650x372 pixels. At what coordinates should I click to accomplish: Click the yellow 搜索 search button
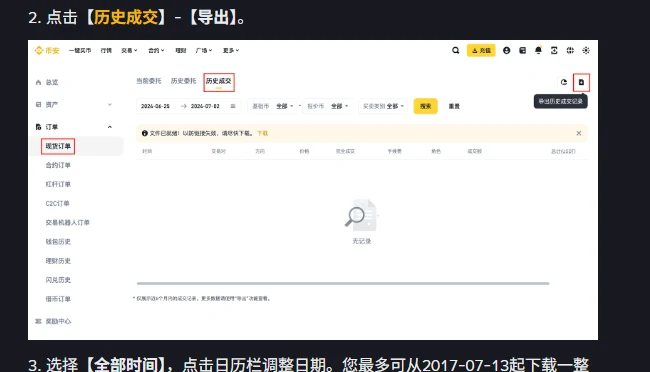pyautogui.click(x=425, y=106)
